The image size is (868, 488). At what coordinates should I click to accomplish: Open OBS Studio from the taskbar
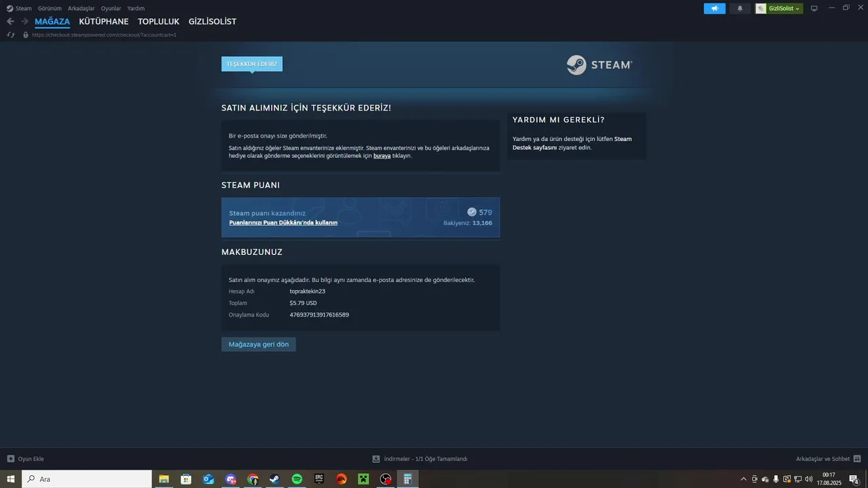386,479
